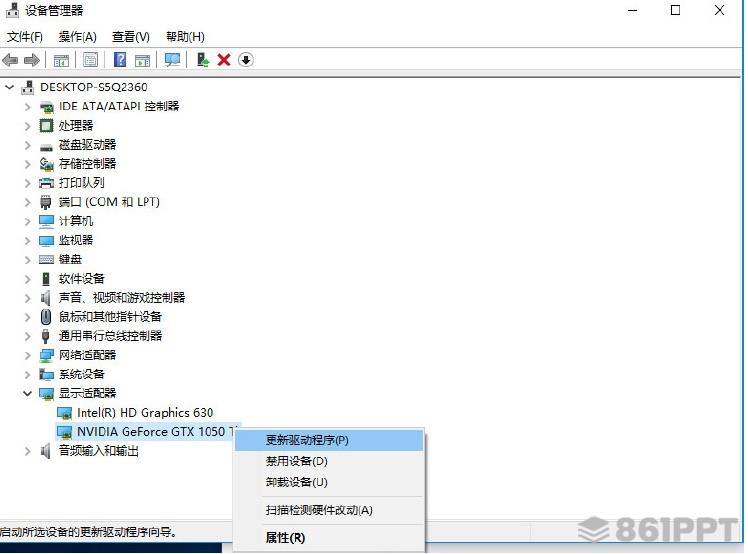Open the 文件(F) menu
Viewport: 748px width, 554px height.
[25, 37]
